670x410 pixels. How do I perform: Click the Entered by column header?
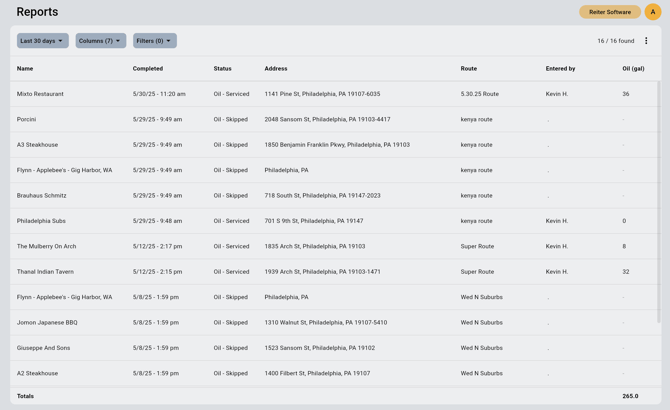[x=560, y=69]
